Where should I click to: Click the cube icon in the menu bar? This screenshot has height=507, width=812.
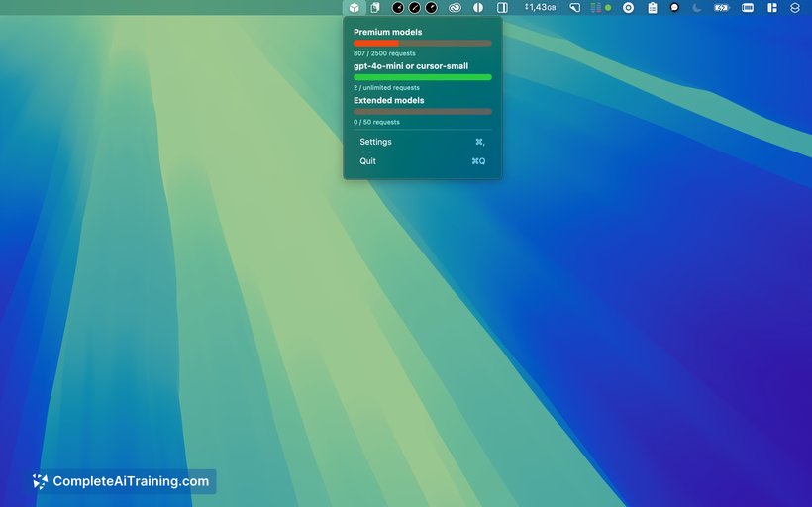355,8
